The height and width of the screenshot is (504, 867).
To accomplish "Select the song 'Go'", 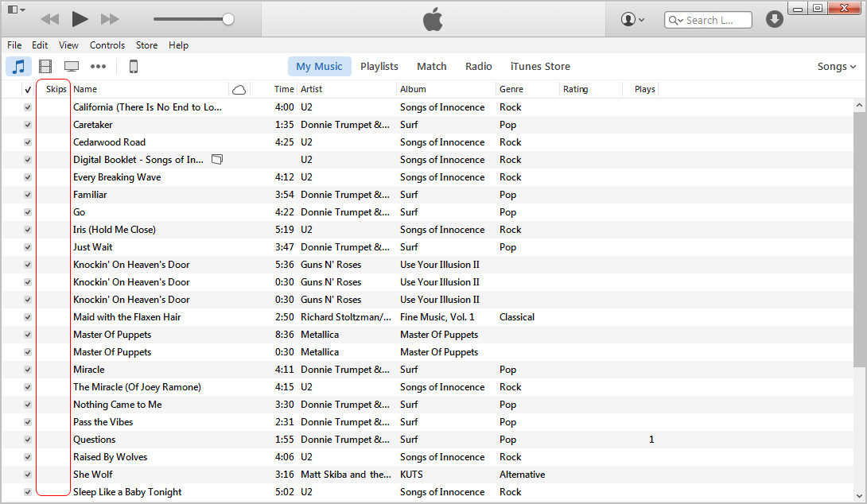I will click(x=79, y=212).
